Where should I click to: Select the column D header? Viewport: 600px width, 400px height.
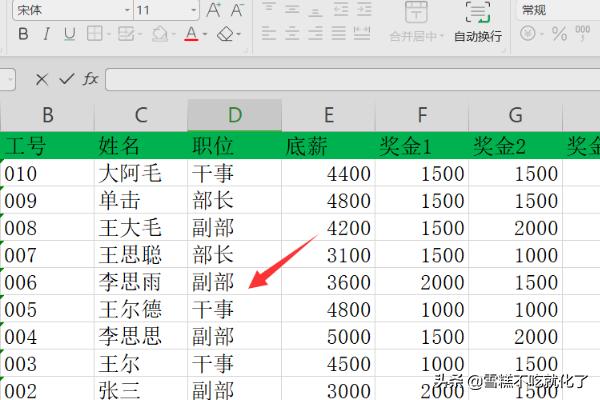tap(234, 114)
